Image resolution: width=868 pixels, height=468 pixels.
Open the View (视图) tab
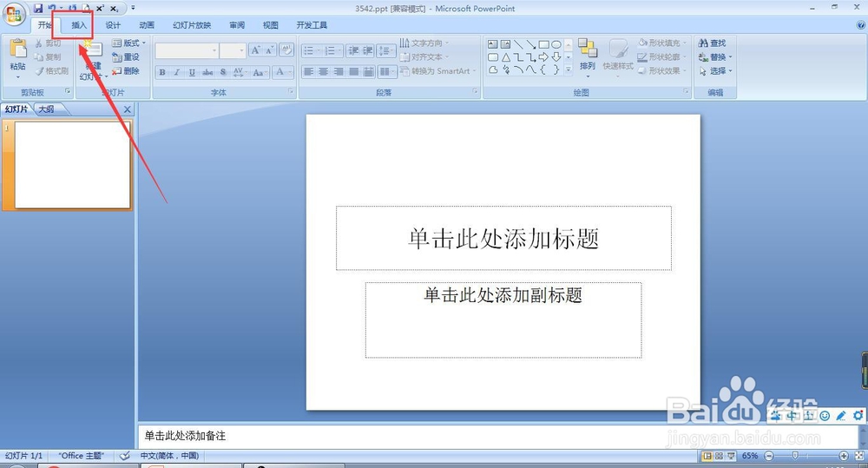coord(271,25)
